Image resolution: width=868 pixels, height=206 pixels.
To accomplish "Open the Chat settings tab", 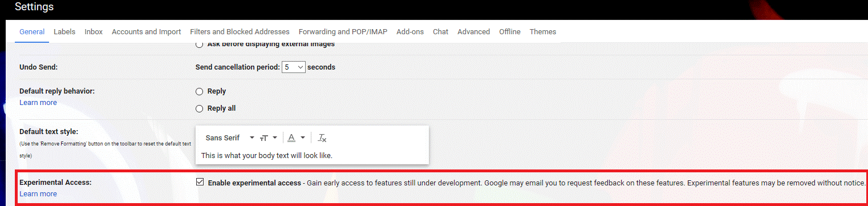I will point(440,32).
